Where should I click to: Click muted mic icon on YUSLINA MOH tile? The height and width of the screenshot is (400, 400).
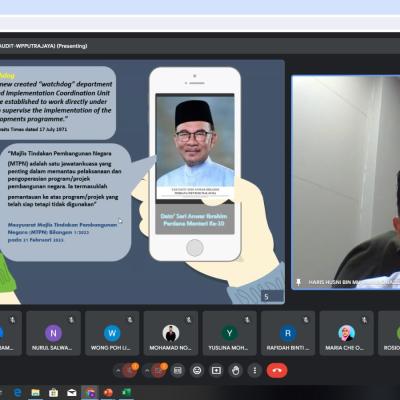(x=247, y=320)
